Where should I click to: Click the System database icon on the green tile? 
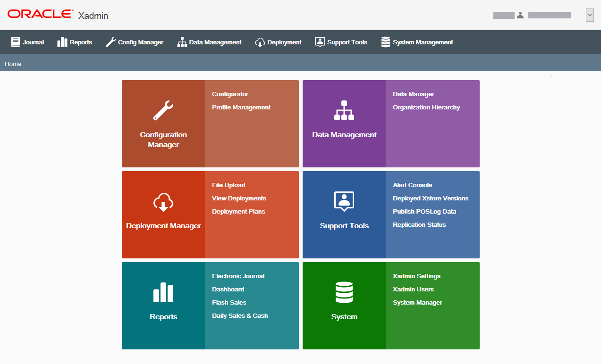pos(344,291)
